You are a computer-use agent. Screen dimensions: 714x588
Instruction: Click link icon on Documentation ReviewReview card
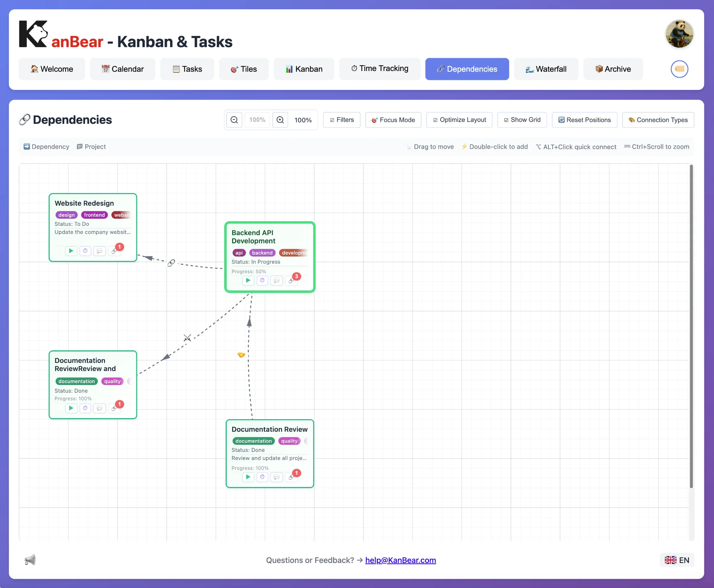click(114, 408)
